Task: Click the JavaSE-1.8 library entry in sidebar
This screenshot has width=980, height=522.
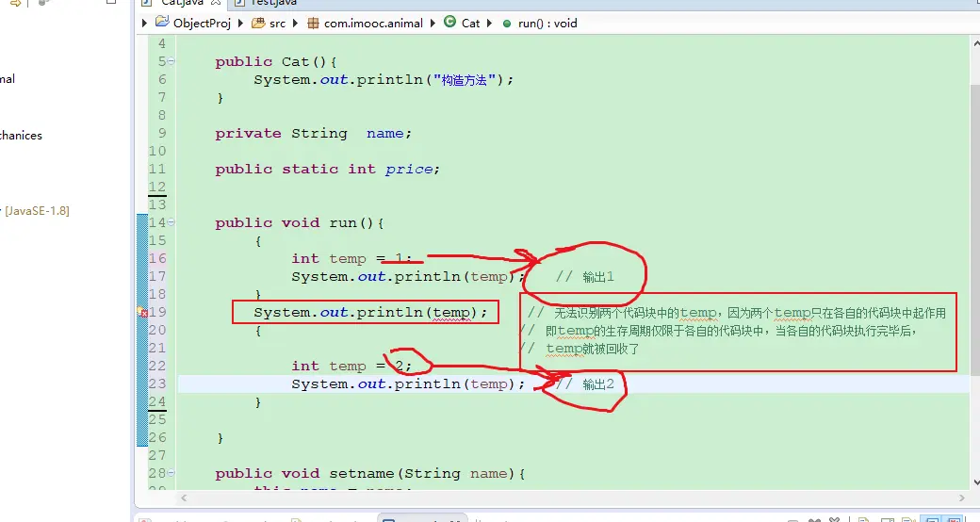Action: coord(36,210)
